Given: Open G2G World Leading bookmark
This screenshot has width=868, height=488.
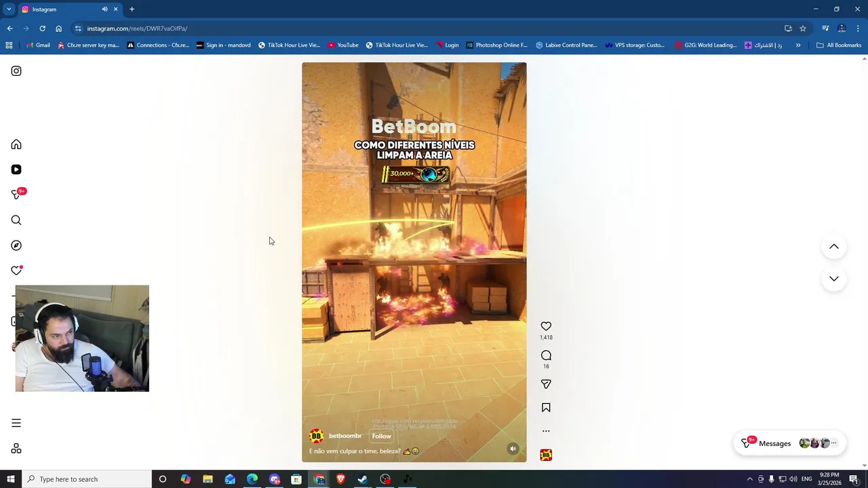Looking at the screenshot, I should (706, 45).
